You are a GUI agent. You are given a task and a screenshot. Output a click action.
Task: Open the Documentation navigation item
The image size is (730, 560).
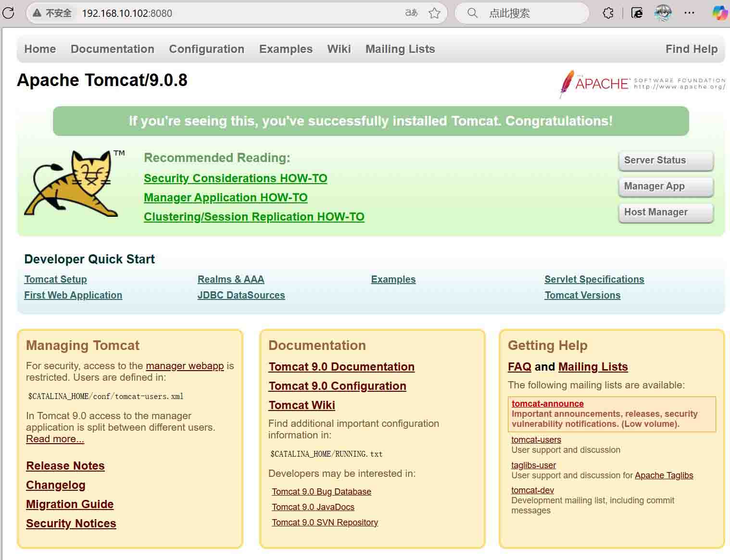[113, 49]
